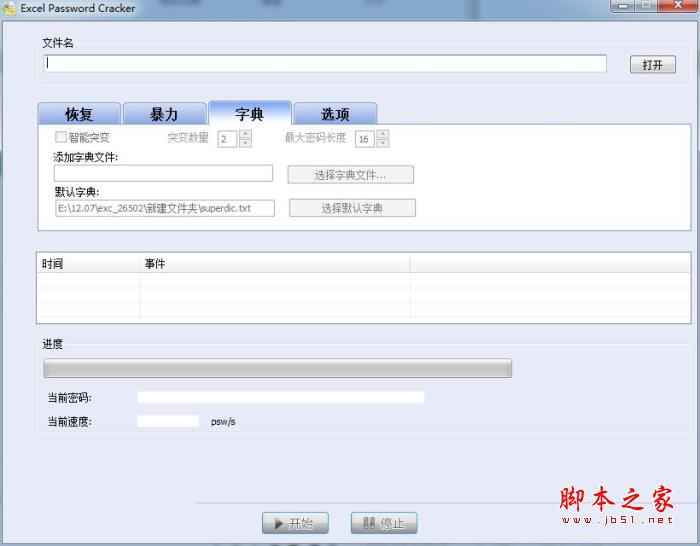700x546 pixels.
Task: Click the 文件名 input field
Action: click(x=325, y=63)
